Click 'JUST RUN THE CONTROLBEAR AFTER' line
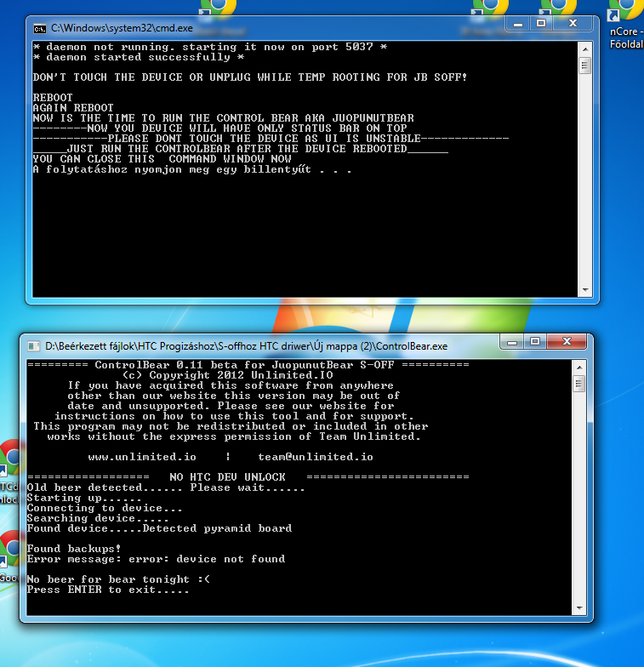The height and width of the screenshot is (667, 644). [240, 149]
